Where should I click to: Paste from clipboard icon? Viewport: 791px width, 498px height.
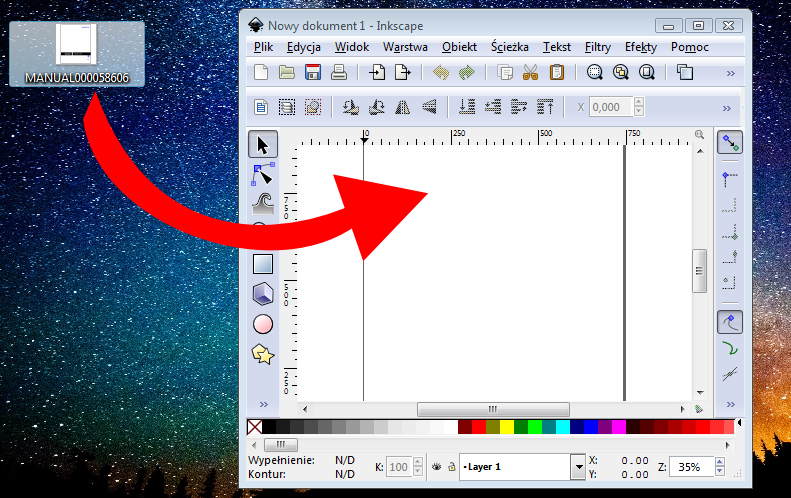coord(556,72)
